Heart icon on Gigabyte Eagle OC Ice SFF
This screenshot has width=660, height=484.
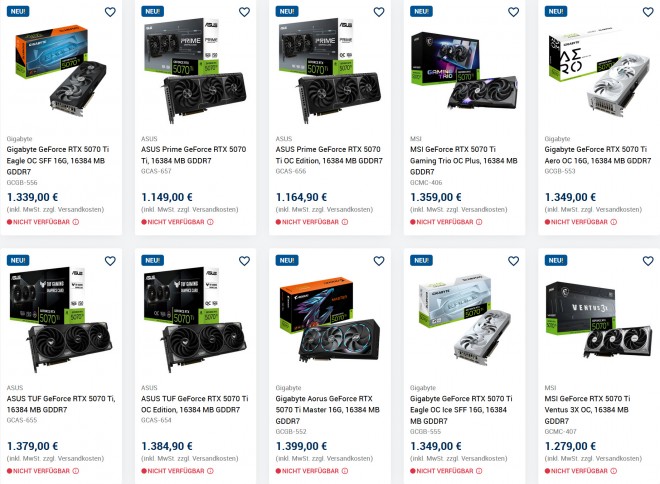click(x=514, y=261)
